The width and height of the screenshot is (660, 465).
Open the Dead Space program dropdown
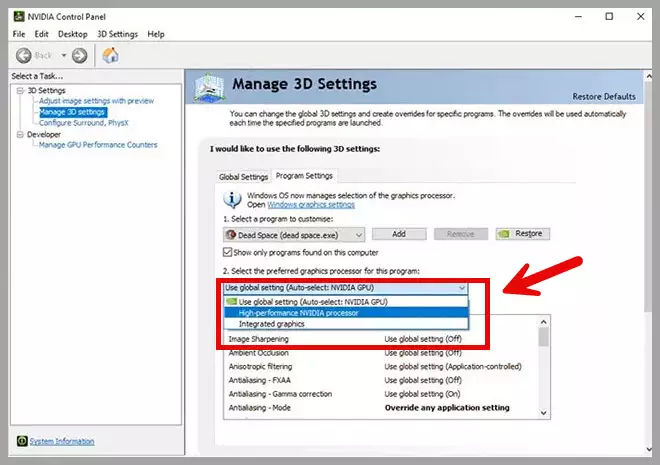[x=294, y=235]
